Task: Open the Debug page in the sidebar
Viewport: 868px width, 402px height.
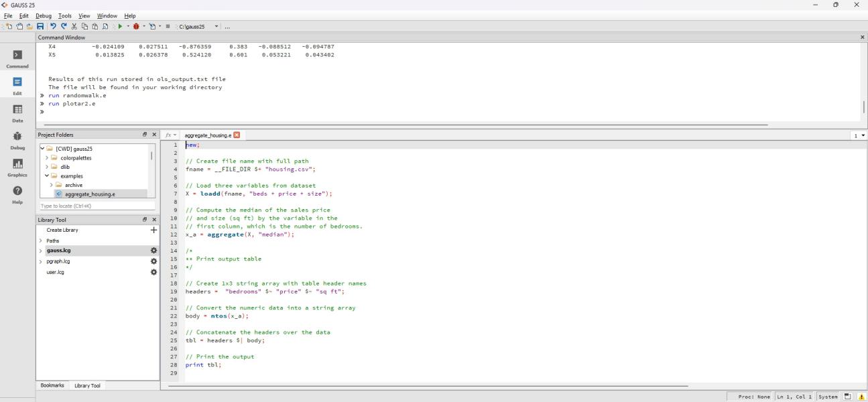Action: point(18,140)
